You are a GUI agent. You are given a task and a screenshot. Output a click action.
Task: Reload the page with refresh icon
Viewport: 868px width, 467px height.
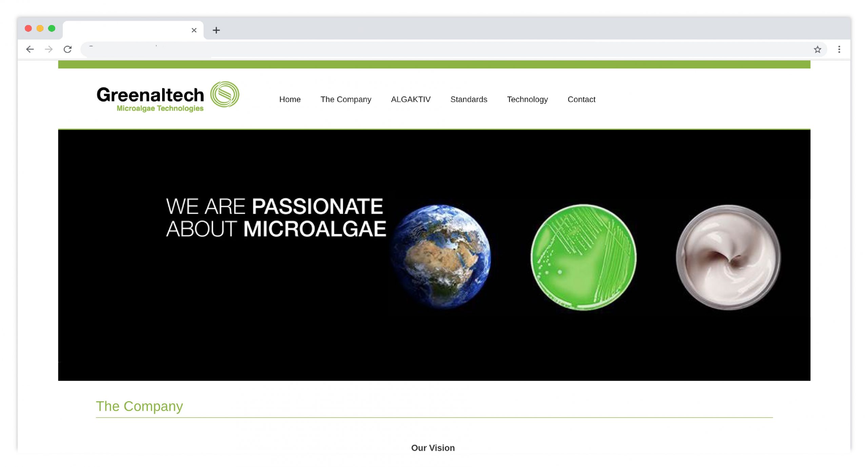[x=67, y=49]
